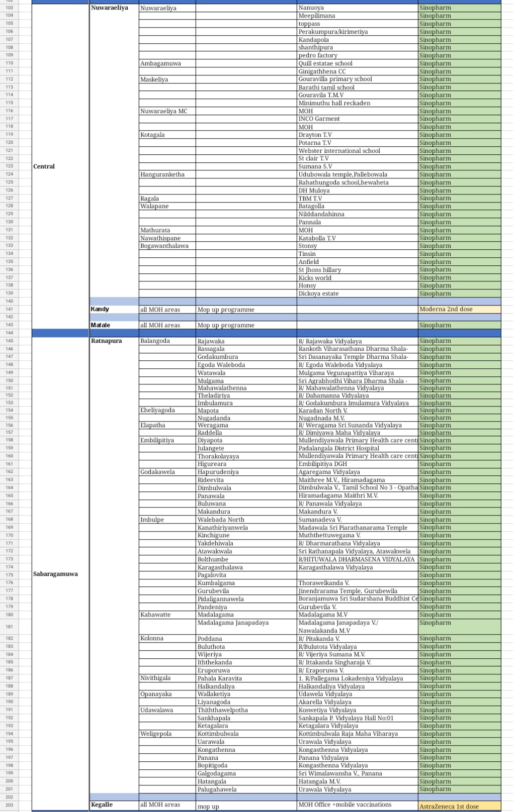
Task: Click the 'Webster international school' cell
Action: [x=357, y=151]
